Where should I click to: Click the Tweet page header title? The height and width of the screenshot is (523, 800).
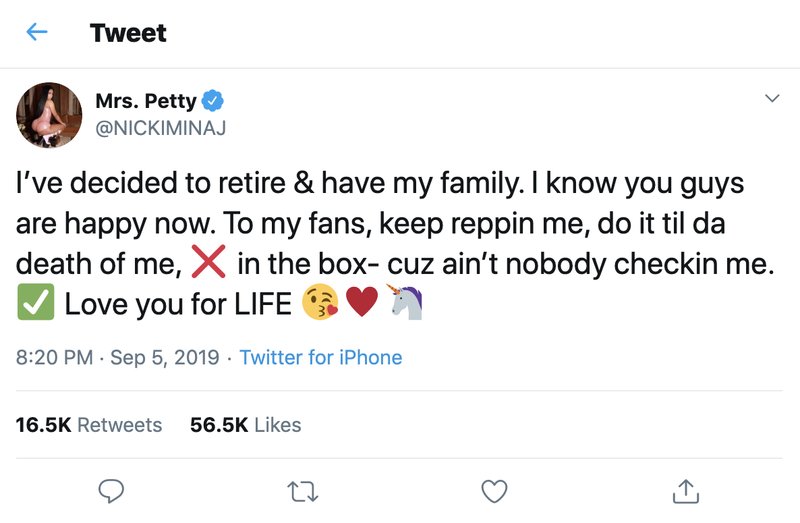click(126, 33)
